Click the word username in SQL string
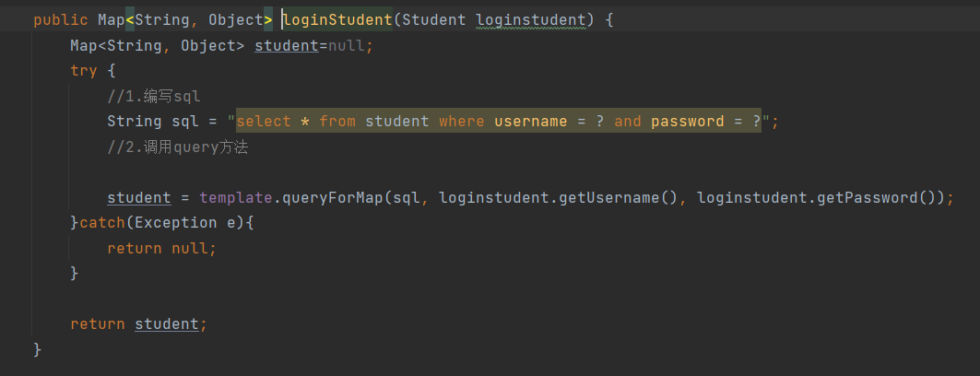This screenshot has width=980, height=376. [530, 122]
